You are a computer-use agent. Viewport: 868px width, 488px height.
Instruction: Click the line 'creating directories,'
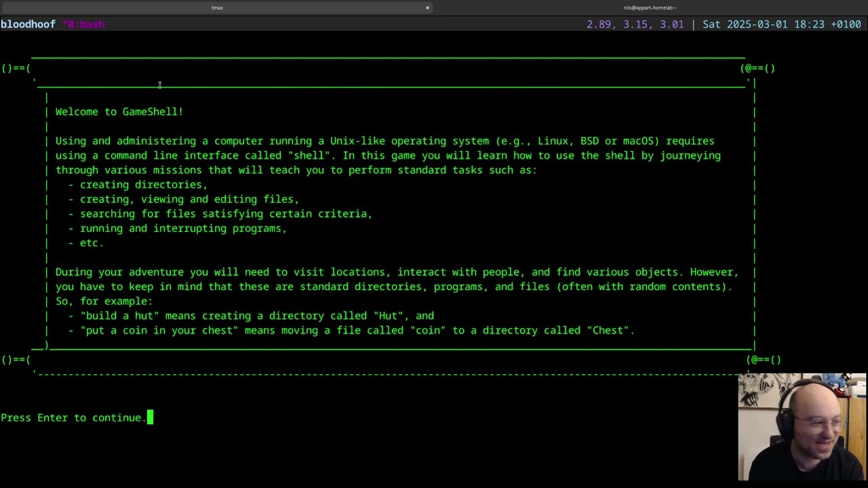pyautogui.click(x=138, y=184)
